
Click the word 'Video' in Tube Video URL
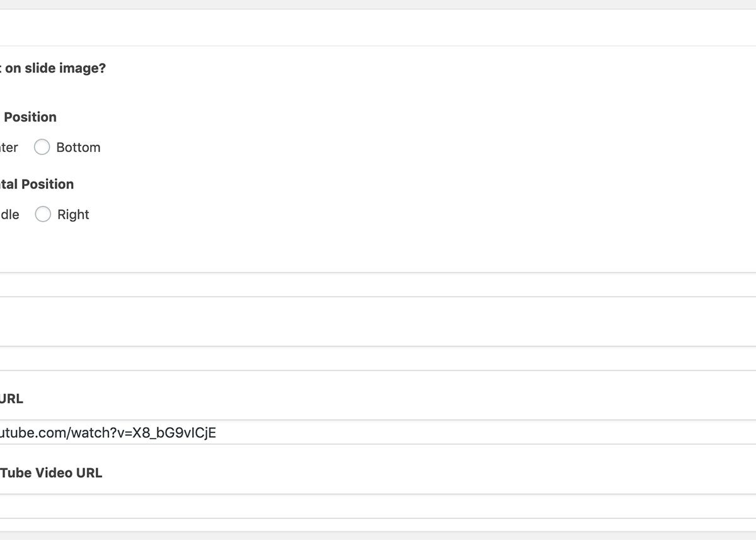pyautogui.click(x=54, y=473)
